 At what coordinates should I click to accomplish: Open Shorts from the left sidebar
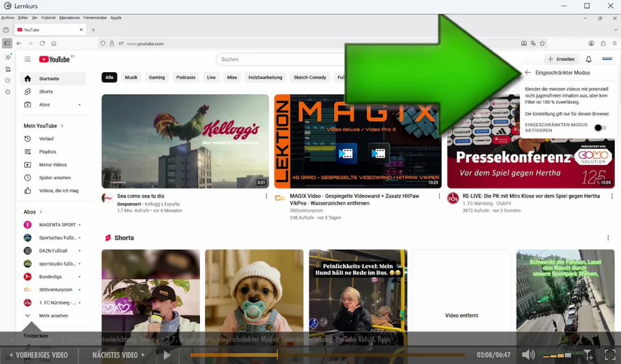tap(46, 91)
